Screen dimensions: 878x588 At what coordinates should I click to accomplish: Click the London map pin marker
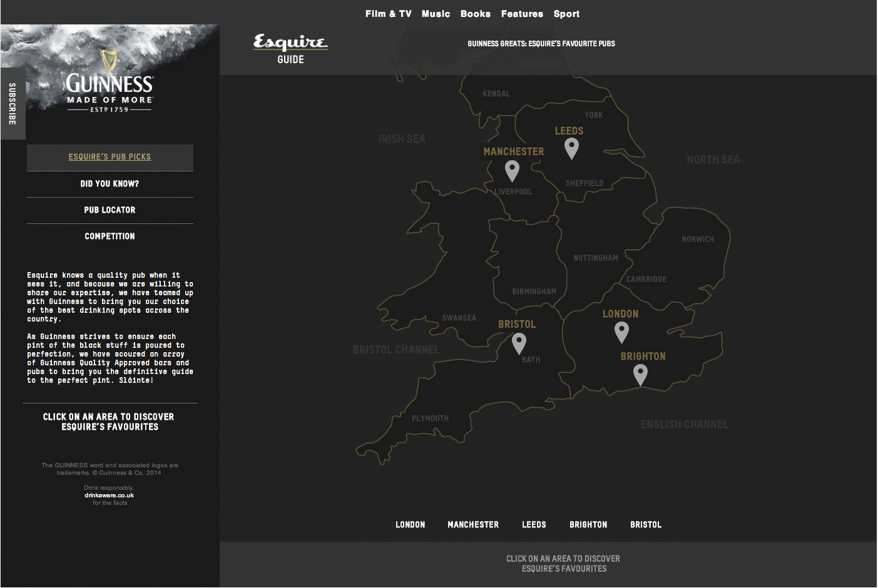click(x=621, y=332)
